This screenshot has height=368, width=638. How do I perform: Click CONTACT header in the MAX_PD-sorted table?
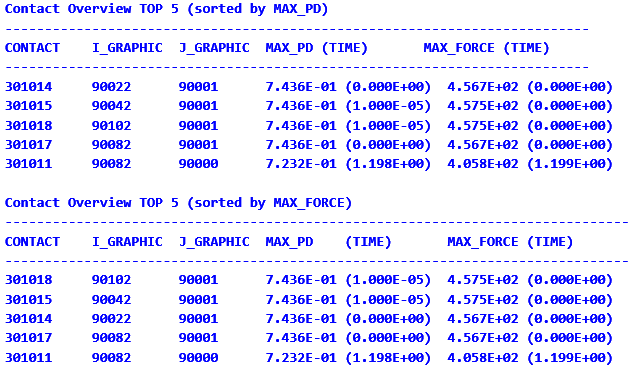(x=32, y=48)
